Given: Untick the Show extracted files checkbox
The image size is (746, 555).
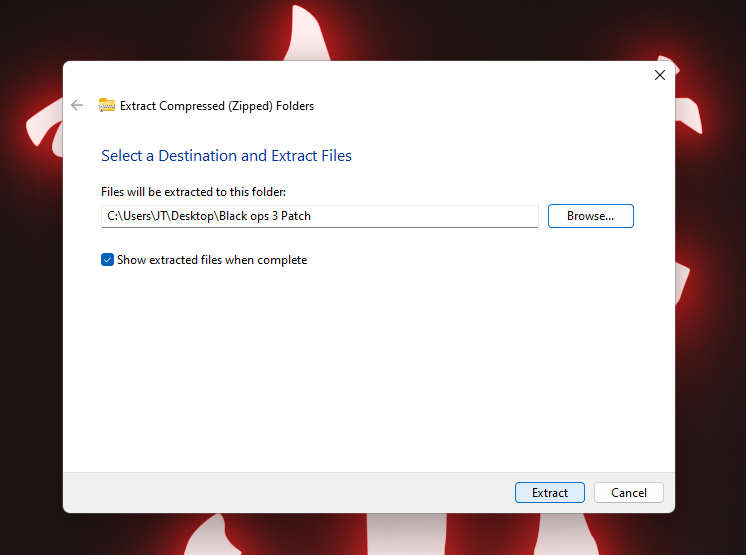Looking at the screenshot, I should (x=108, y=260).
